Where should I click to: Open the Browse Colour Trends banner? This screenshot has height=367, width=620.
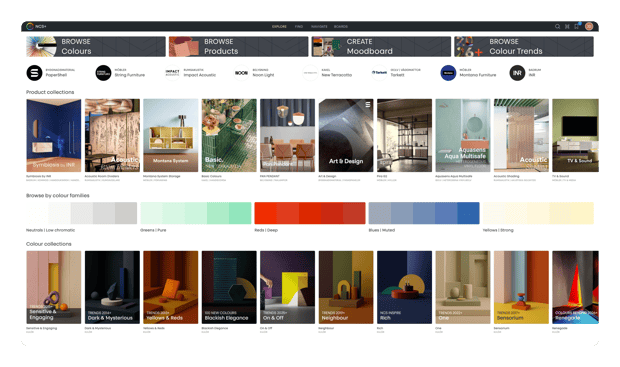tap(524, 46)
